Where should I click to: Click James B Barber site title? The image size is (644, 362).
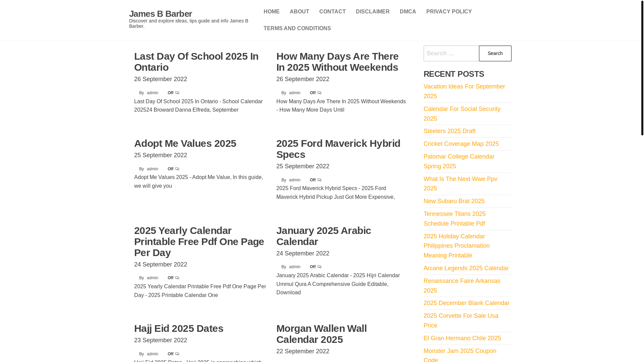point(160,14)
